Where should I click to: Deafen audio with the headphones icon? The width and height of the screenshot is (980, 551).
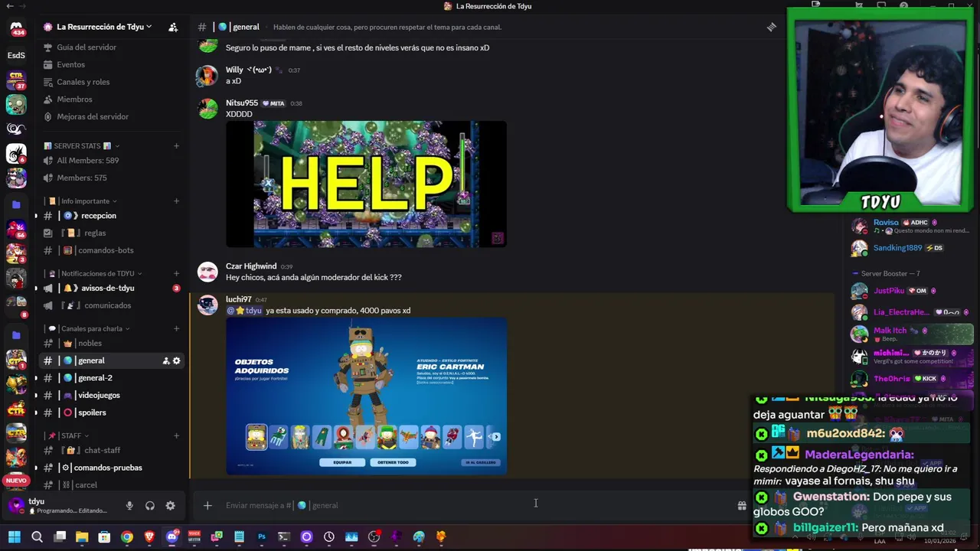click(x=150, y=505)
